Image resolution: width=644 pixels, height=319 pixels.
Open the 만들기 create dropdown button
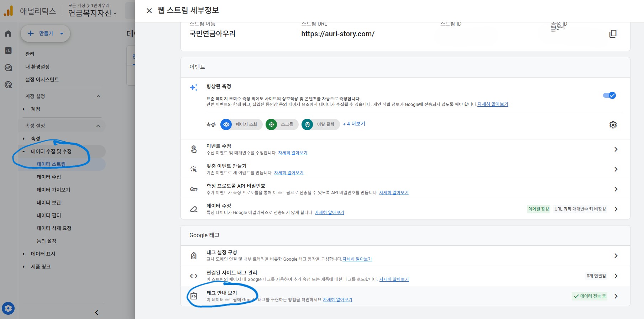[x=45, y=33]
